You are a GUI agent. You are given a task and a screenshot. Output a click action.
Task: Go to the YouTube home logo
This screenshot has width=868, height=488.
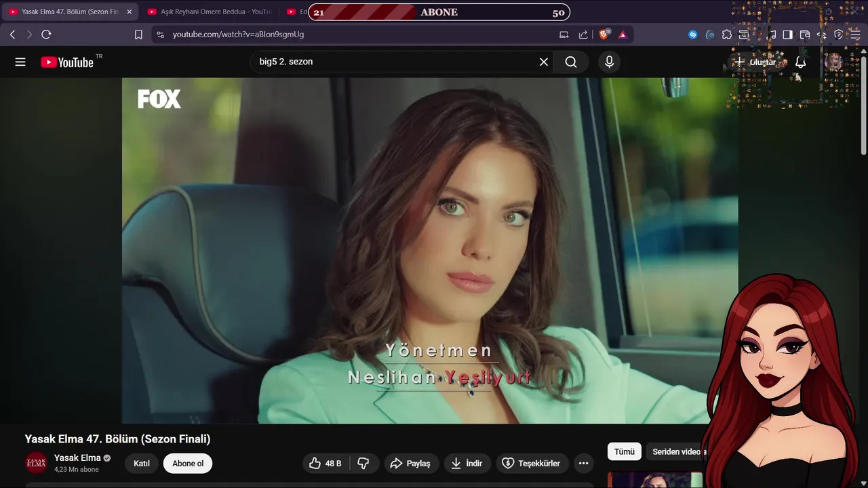point(67,62)
